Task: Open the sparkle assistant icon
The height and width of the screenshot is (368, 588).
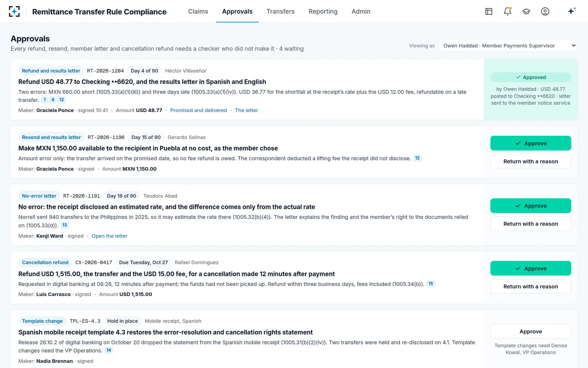Action: click(x=572, y=11)
